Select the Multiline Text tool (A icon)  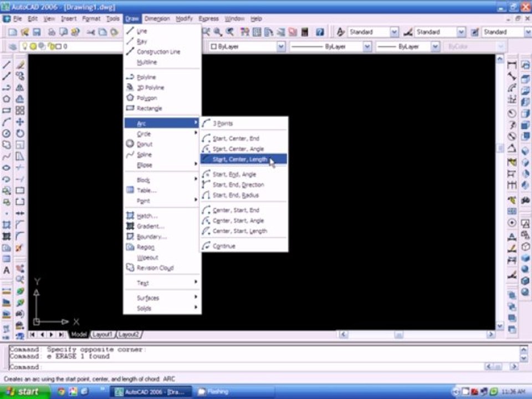6,270
